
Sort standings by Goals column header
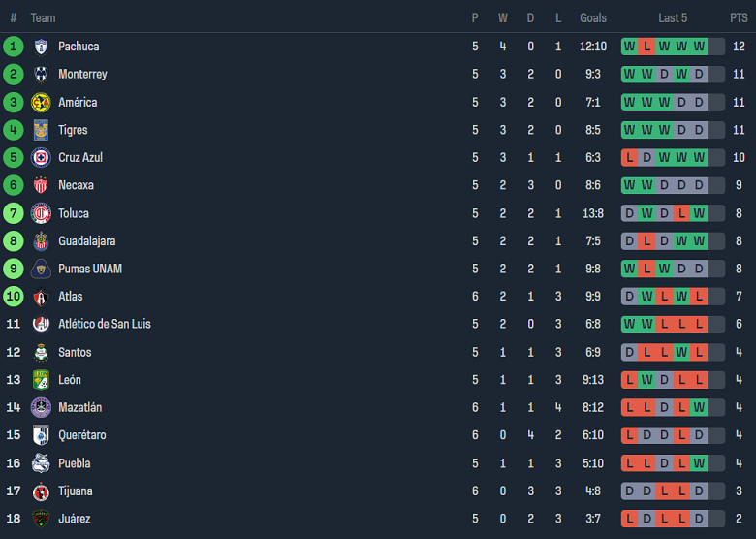click(x=593, y=18)
